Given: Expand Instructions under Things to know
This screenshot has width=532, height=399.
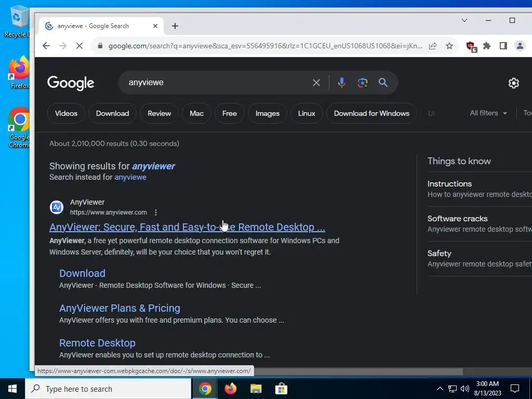Looking at the screenshot, I should (x=480, y=189).
